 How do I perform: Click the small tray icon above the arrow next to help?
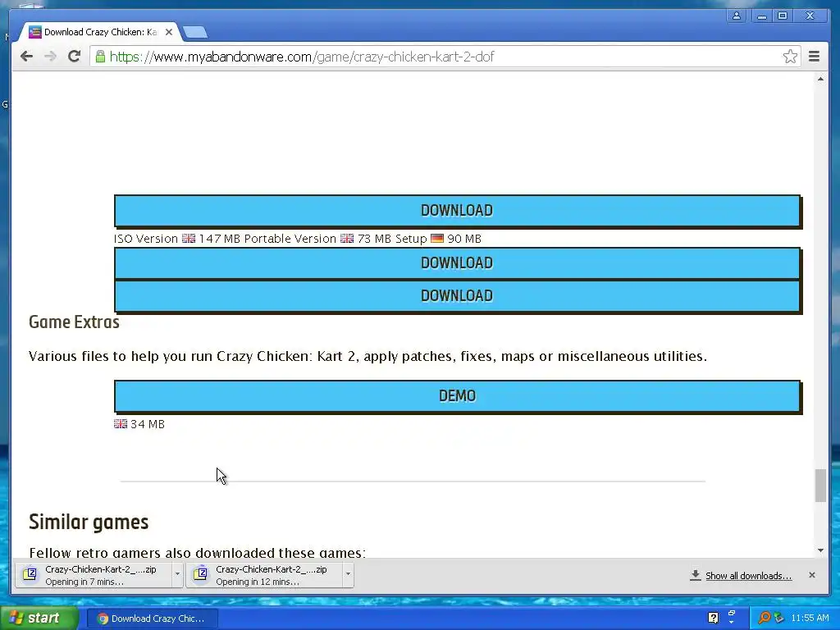tap(732, 614)
